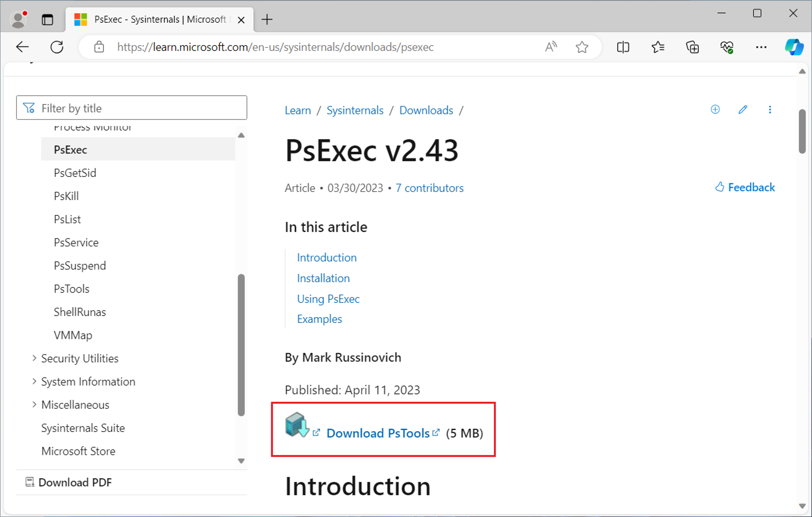Open PsSuspend in the sidebar
The height and width of the screenshot is (517, 812).
click(x=80, y=266)
